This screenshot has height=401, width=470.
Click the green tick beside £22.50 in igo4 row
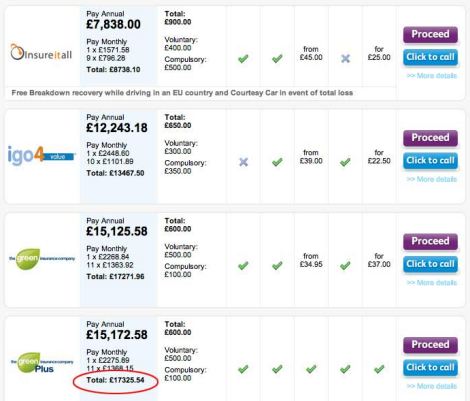pyautogui.click(x=345, y=162)
